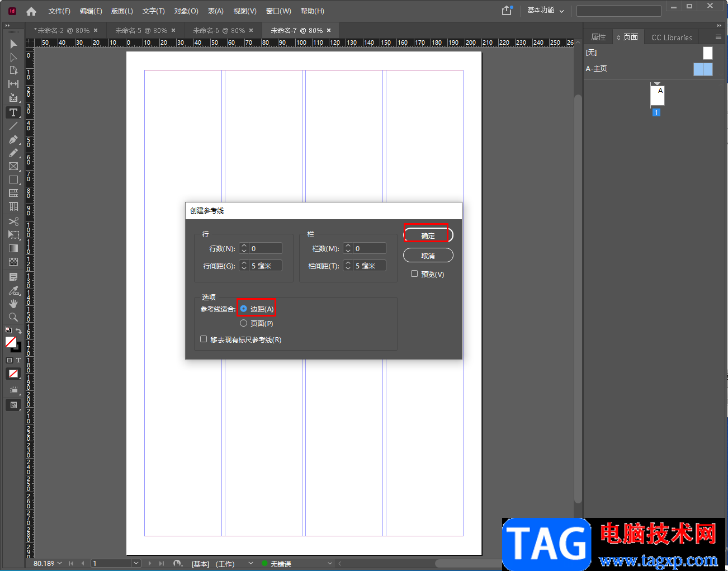Switch to CC Libraries panel tab

672,37
